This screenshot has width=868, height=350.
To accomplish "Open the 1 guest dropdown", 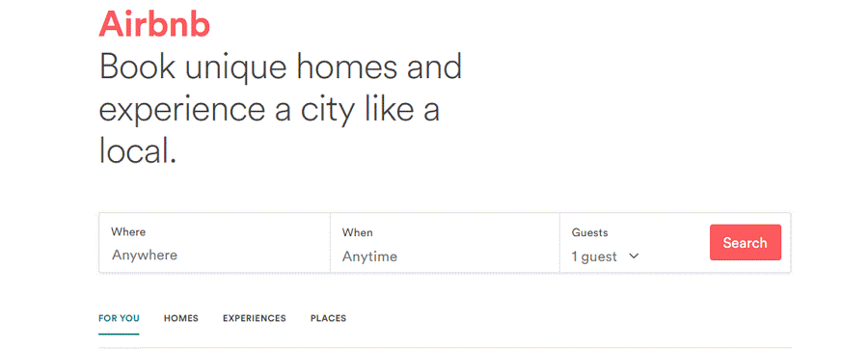I will [605, 256].
